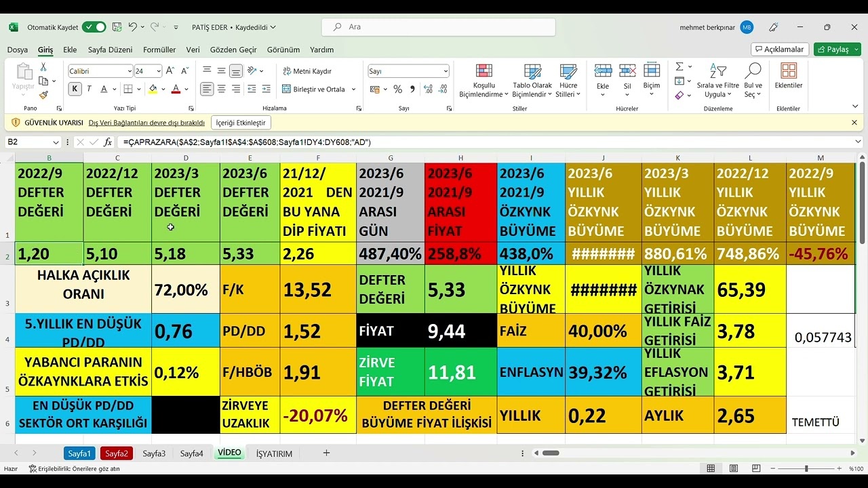The width and height of the screenshot is (868, 488).
Task: Toggle italic T formatting button
Action: click(90, 89)
